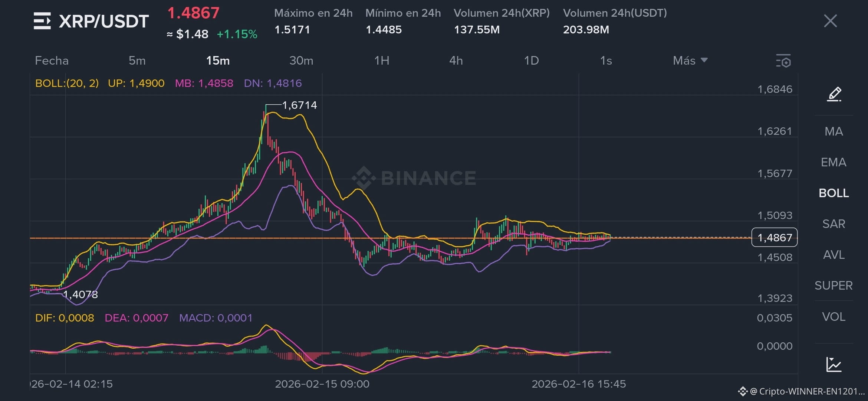The height and width of the screenshot is (401, 868).
Task: Switch chart to 4h interval
Action: coord(456,61)
